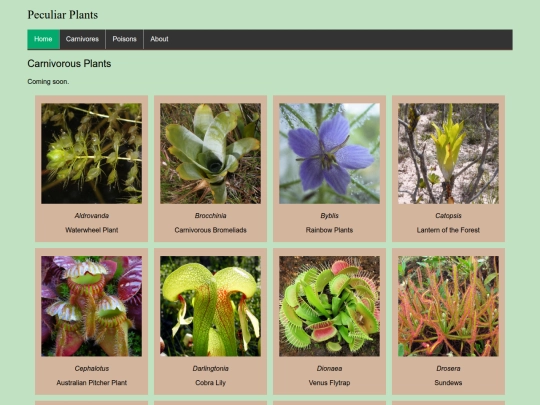This screenshot has height=405, width=540.
Task: Click the Carnivorous Plants heading
Action: (x=69, y=64)
